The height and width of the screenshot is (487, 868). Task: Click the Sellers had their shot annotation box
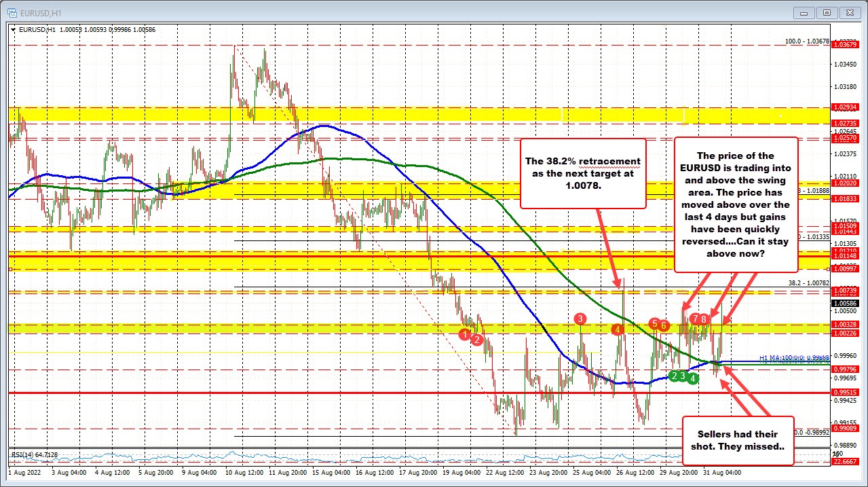click(738, 439)
